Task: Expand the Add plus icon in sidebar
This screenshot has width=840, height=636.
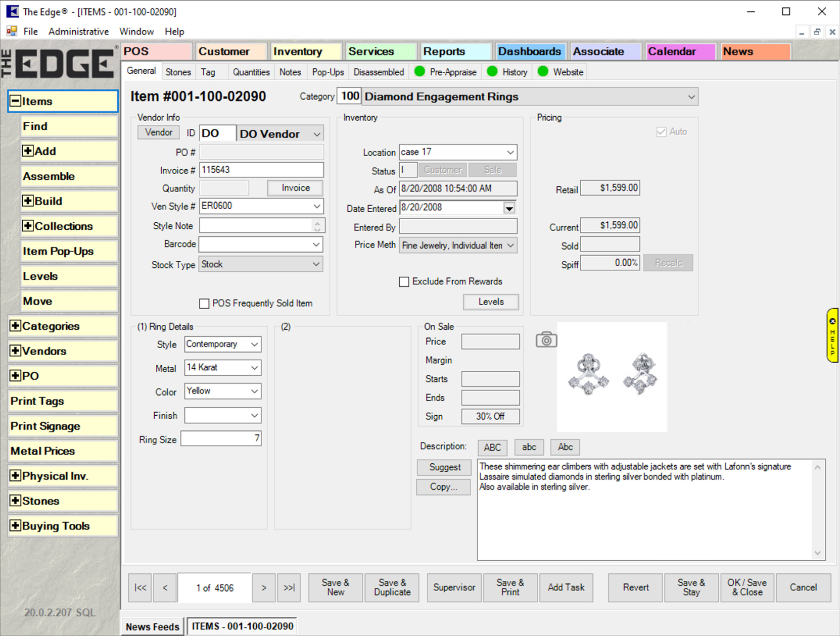Action: coord(28,151)
